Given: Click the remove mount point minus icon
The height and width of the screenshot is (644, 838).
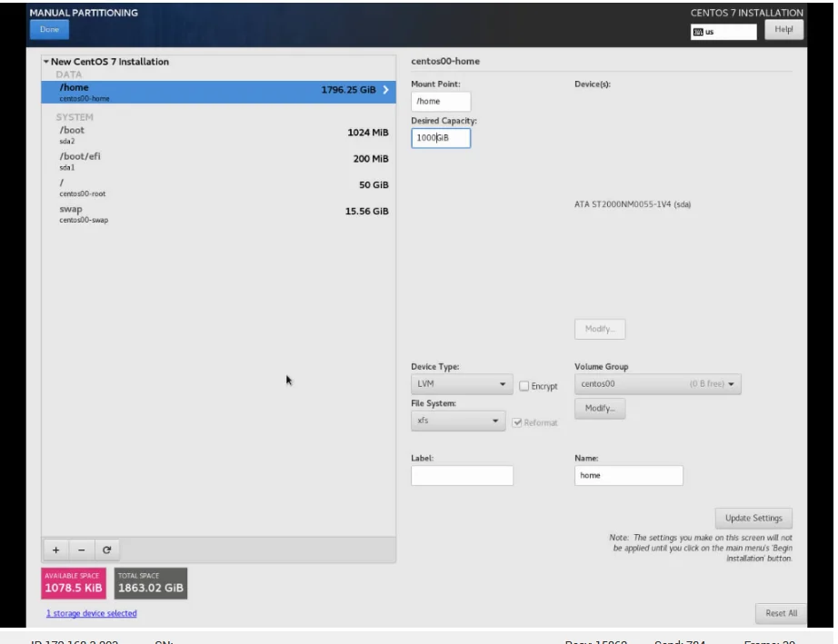Looking at the screenshot, I should [x=81, y=550].
